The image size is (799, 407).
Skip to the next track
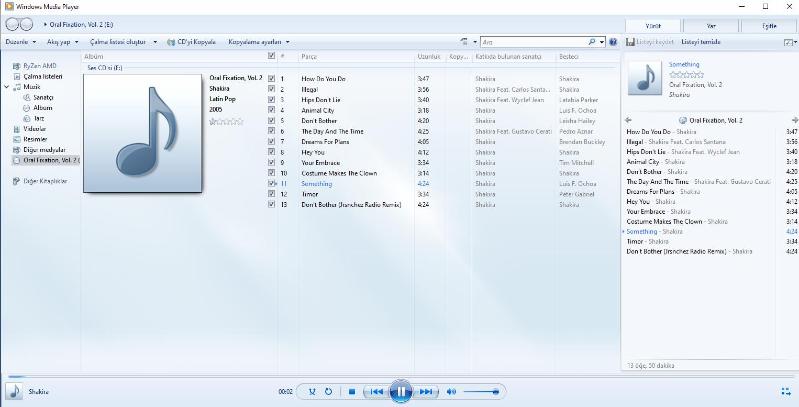click(x=425, y=392)
